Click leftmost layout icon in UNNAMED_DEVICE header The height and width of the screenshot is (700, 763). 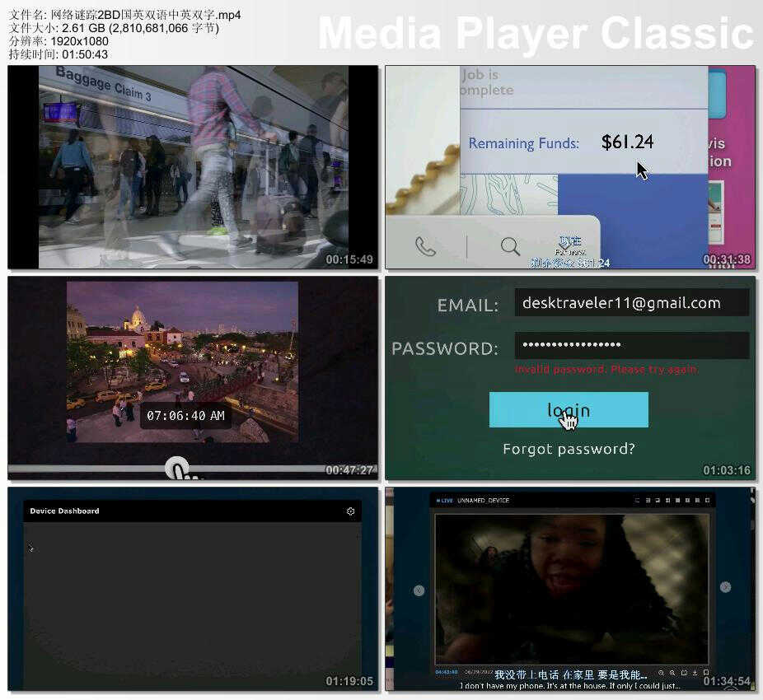pos(637,501)
